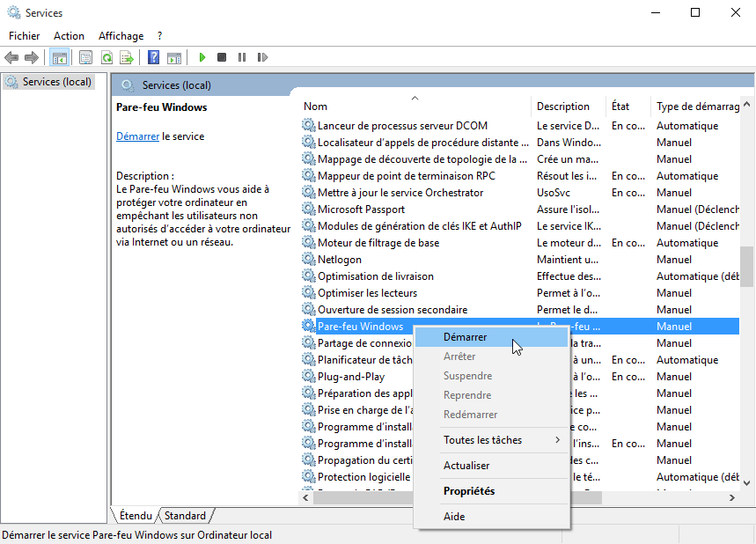Select Mappeur de point de terminaison RPC
The height and width of the screenshot is (544, 756).
(x=520, y=176)
